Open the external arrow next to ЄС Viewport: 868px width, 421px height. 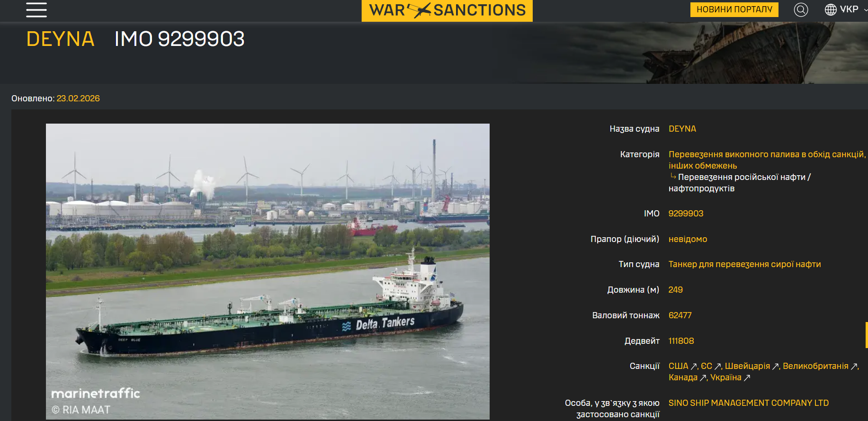[x=717, y=367]
